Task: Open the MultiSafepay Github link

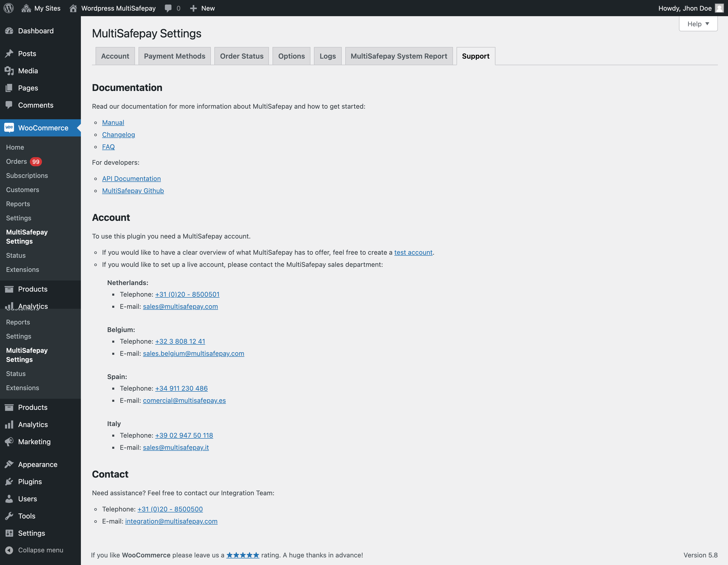Action: (133, 191)
